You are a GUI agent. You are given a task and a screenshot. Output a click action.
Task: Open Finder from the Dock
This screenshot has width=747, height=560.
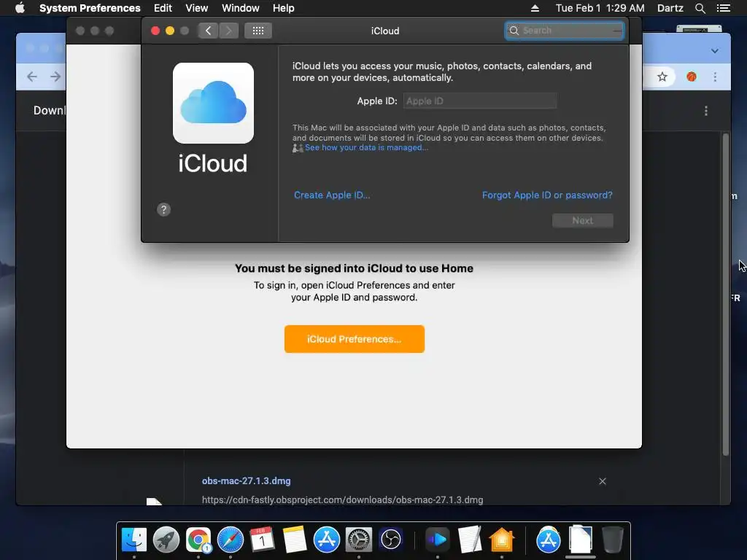(x=134, y=540)
